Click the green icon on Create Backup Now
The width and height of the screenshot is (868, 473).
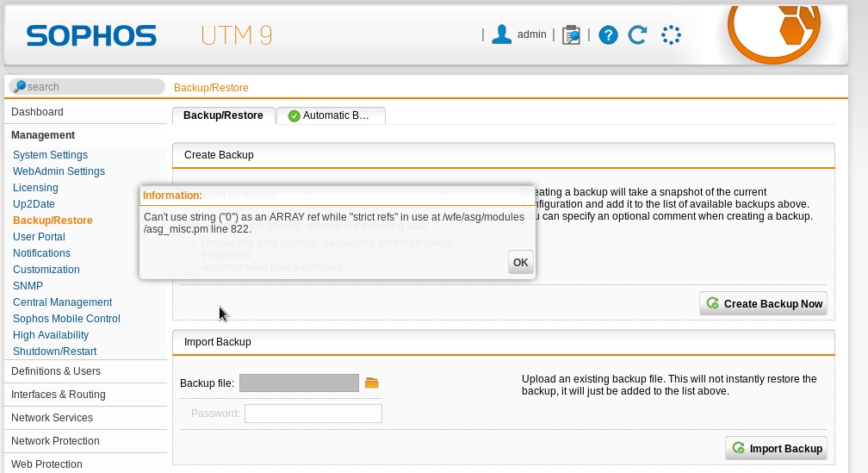pos(712,303)
